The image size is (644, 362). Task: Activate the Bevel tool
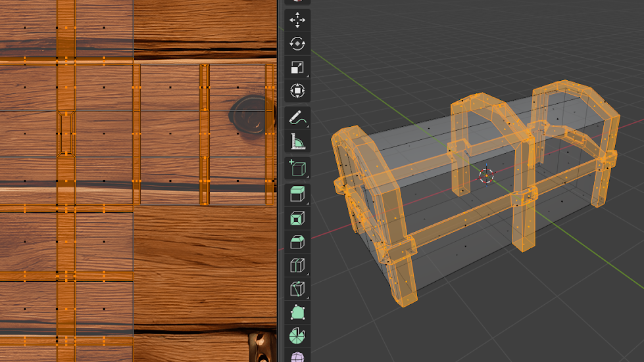[297, 242]
